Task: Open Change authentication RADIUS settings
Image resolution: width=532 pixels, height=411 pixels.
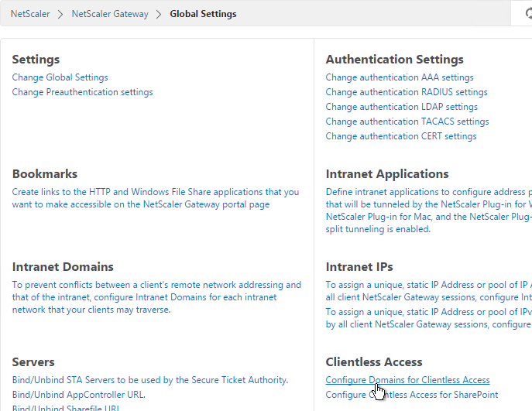Action: [407, 92]
